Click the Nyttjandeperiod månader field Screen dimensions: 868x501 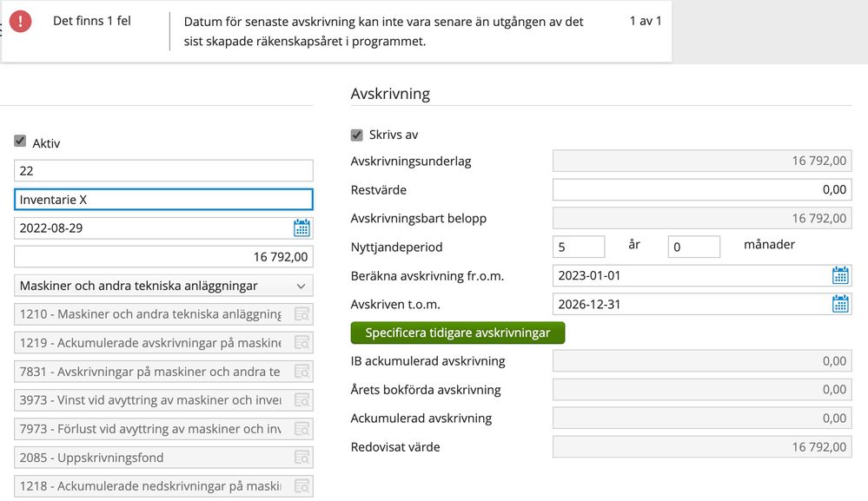tap(693, 247)
